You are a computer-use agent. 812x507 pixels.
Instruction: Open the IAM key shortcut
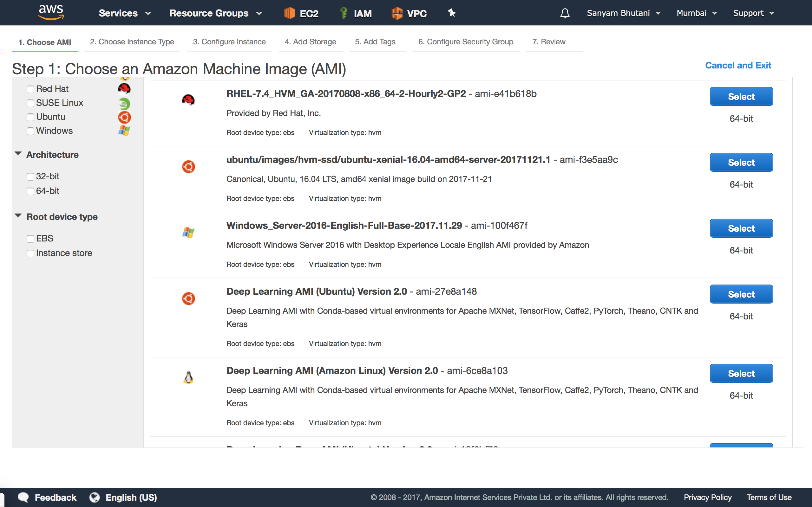click(343, 13)
